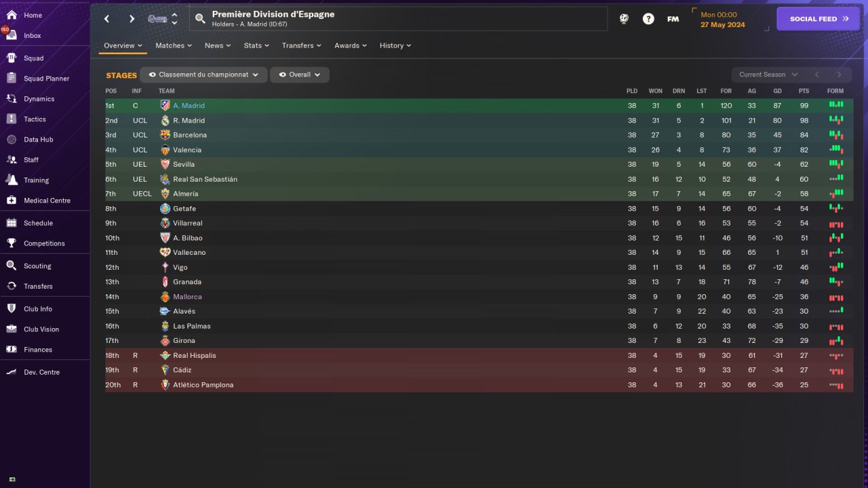Switch to the Matches tab
Viewport: 868px width, 488px height.
(x=173, y=45)
